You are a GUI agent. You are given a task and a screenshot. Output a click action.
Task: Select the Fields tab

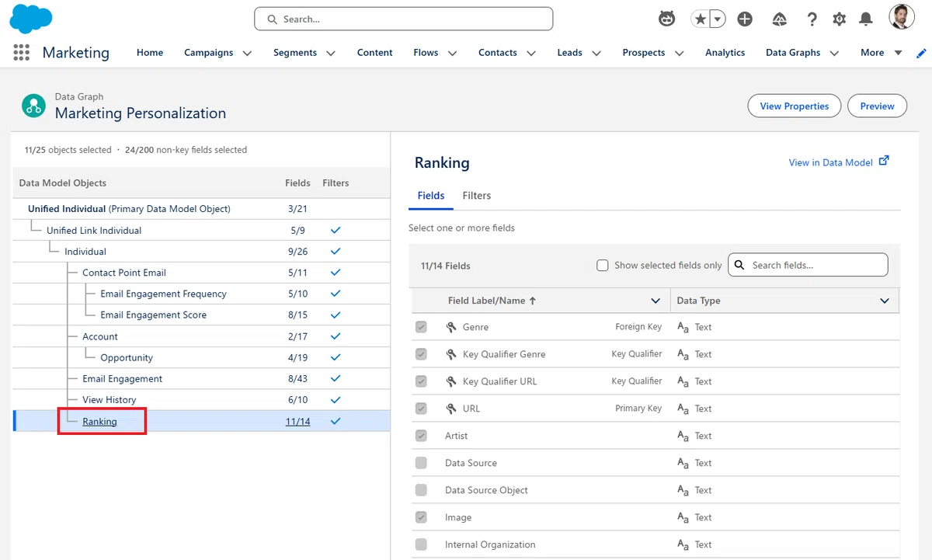[x=431, y=196]
